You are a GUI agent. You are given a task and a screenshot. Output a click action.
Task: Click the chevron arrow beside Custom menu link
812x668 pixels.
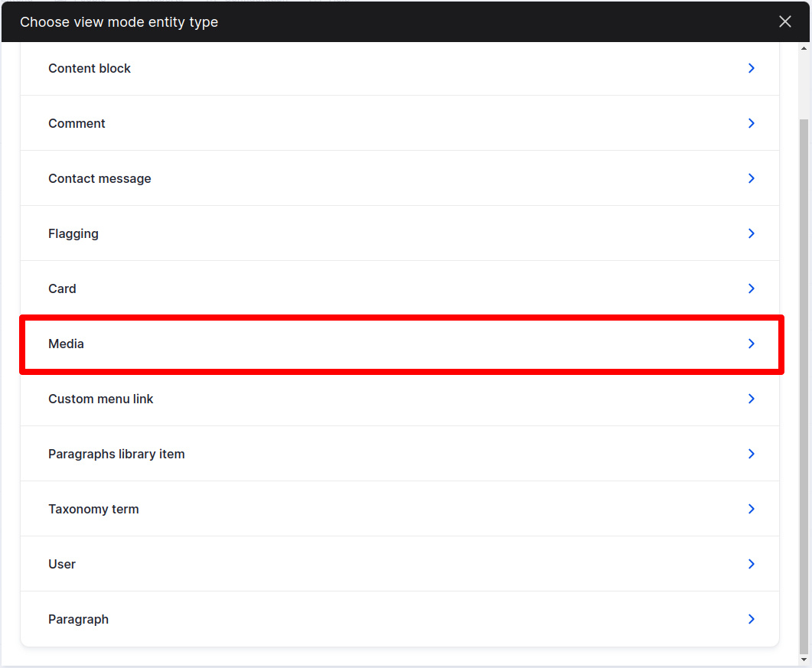(752, 399)
